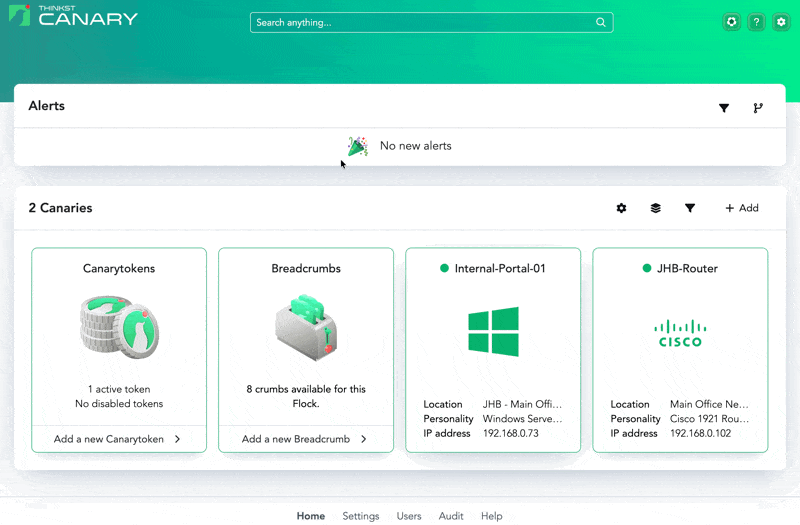Click the No disabled tokens text
Screen dimensions: 800x525
tap(119, 404)
